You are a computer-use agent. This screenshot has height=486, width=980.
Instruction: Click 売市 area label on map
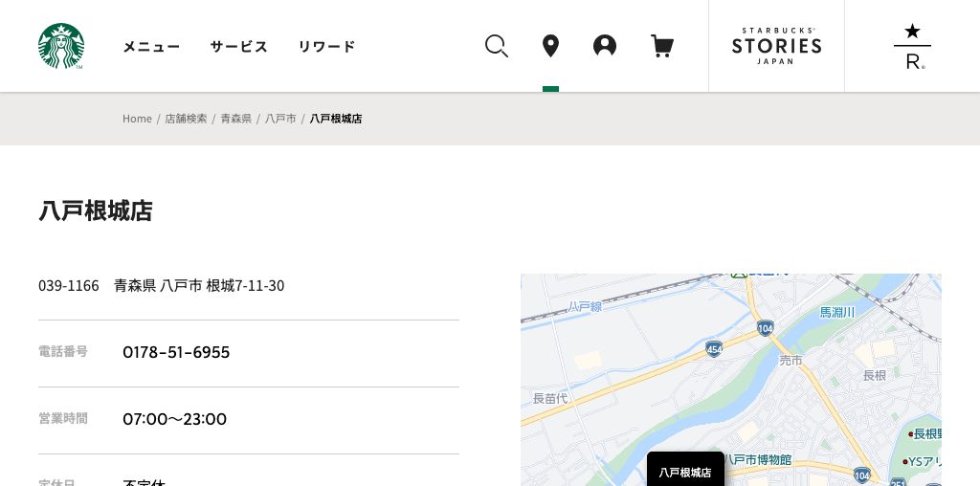pos(791,361)
